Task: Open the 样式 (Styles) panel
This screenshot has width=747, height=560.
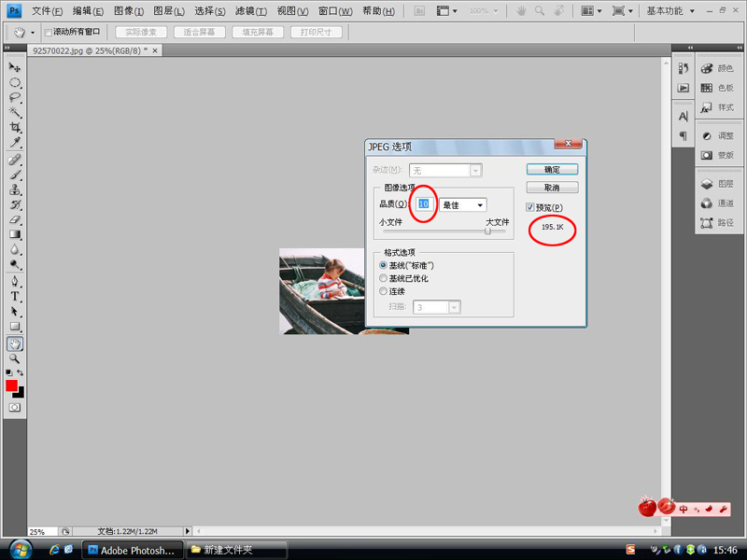Action: pos(717,107)
